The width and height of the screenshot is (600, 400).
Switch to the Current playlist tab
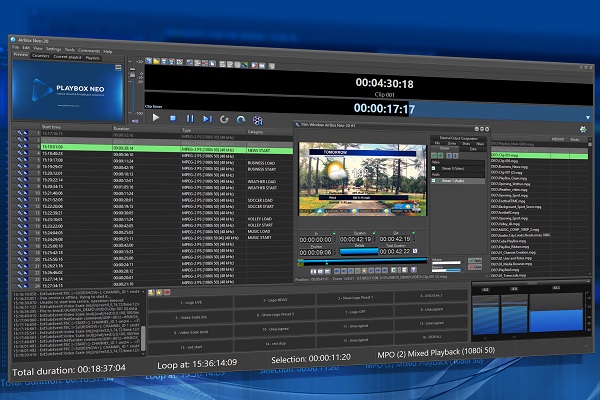click(x=67, y=57)
